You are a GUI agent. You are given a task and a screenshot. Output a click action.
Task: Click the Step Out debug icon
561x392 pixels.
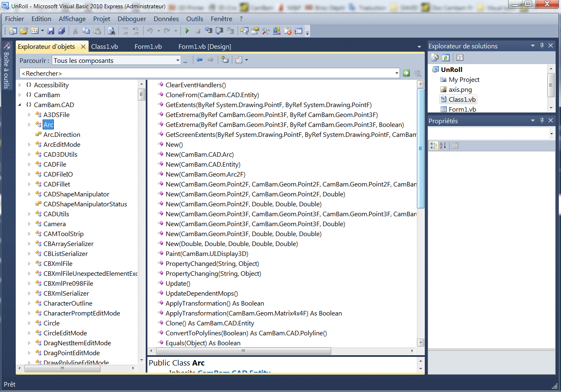[230, 31]
